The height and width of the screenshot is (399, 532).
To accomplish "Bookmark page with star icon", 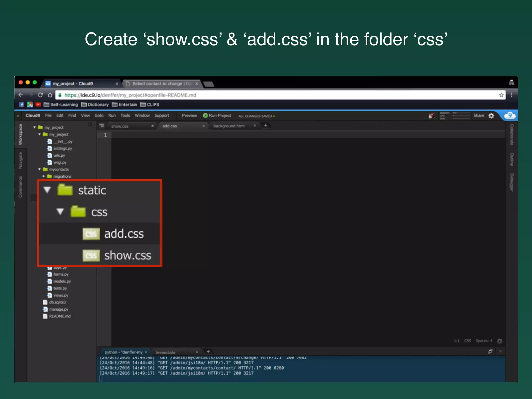I will pos(501,95).
